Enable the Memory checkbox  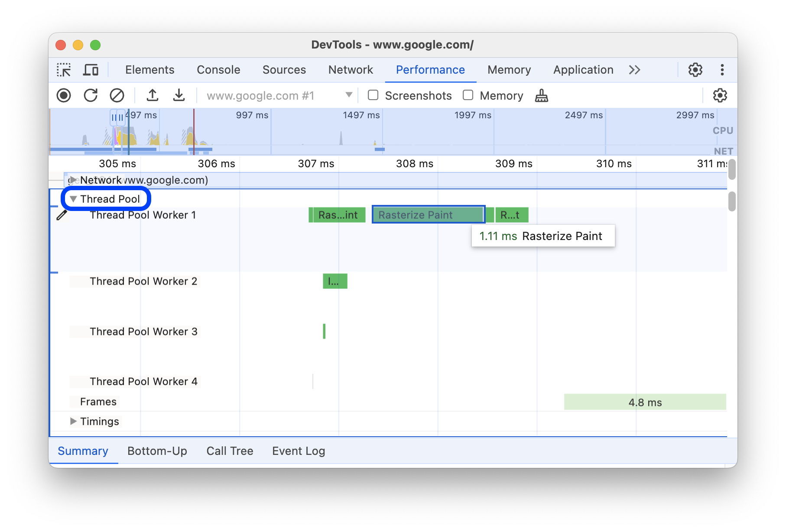(x=468, y=95)
